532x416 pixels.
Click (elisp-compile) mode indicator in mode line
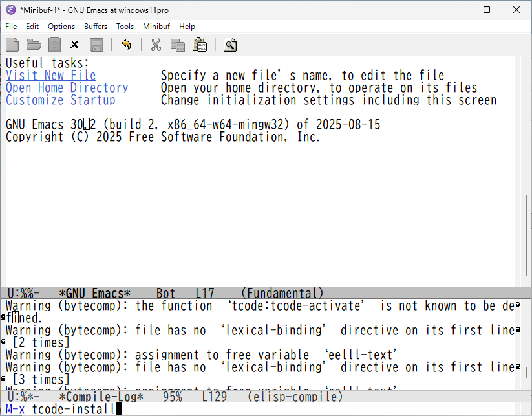tap(295, 397)
